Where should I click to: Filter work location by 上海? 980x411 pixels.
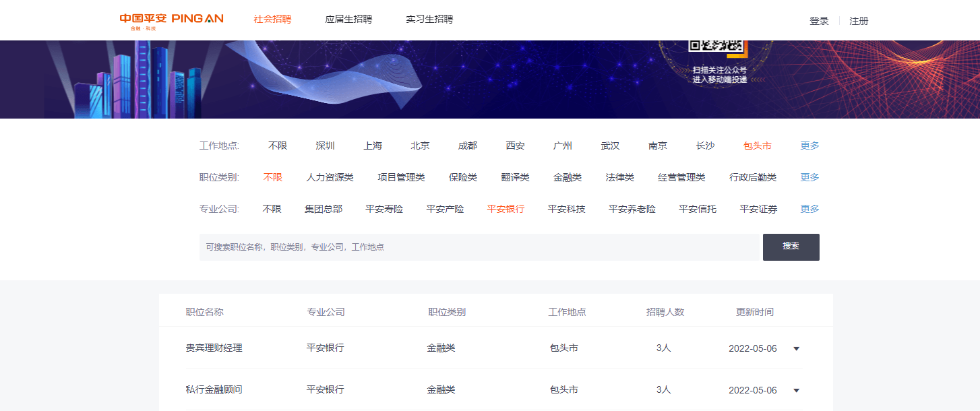[x=373, y=146]
